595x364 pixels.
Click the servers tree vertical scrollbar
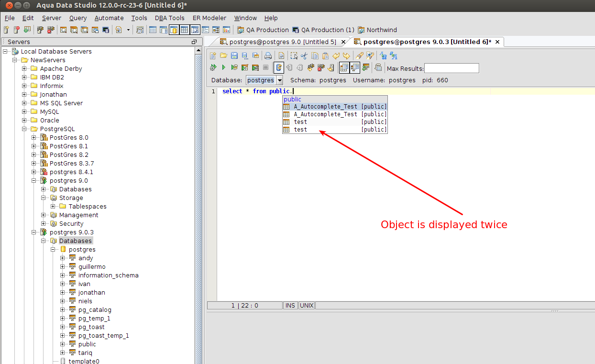tap(198, 206)
